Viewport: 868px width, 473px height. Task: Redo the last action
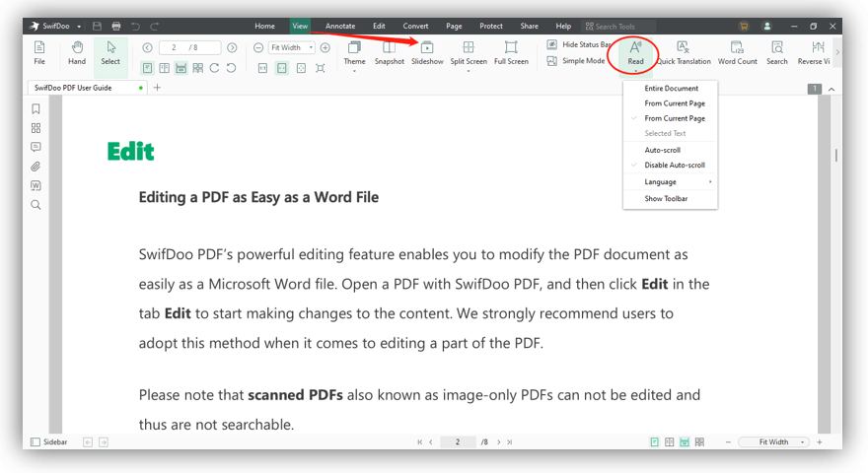coord(155,26)
